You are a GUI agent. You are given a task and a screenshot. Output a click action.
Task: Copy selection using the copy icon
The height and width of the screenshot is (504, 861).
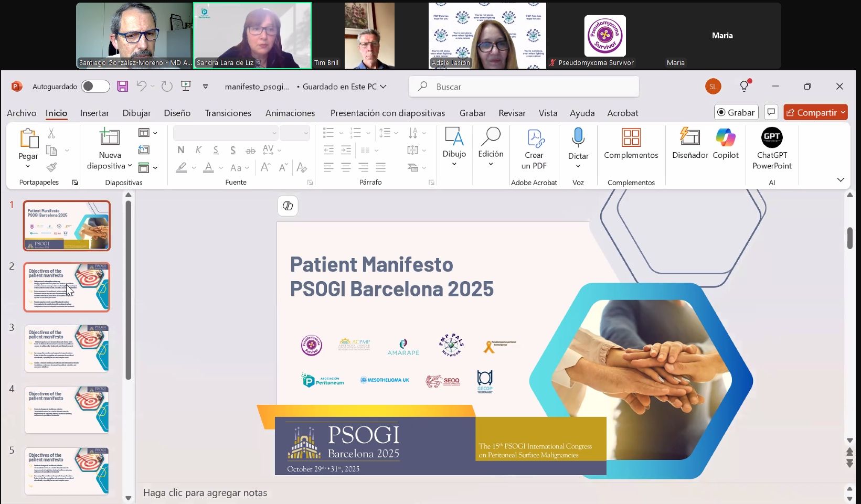pyautogui.click(x=51, y=151)
